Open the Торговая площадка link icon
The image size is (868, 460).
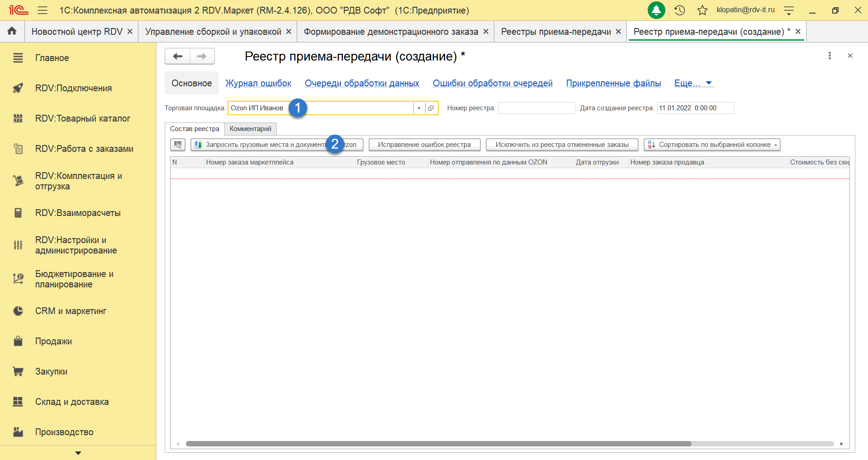click(431, 108)
